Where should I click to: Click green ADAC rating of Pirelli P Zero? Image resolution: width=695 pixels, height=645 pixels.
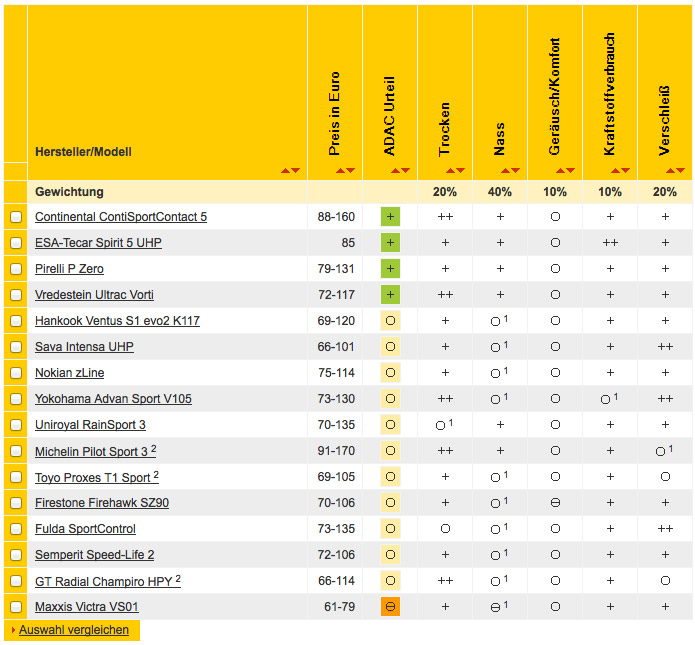[x=390, y=269]
